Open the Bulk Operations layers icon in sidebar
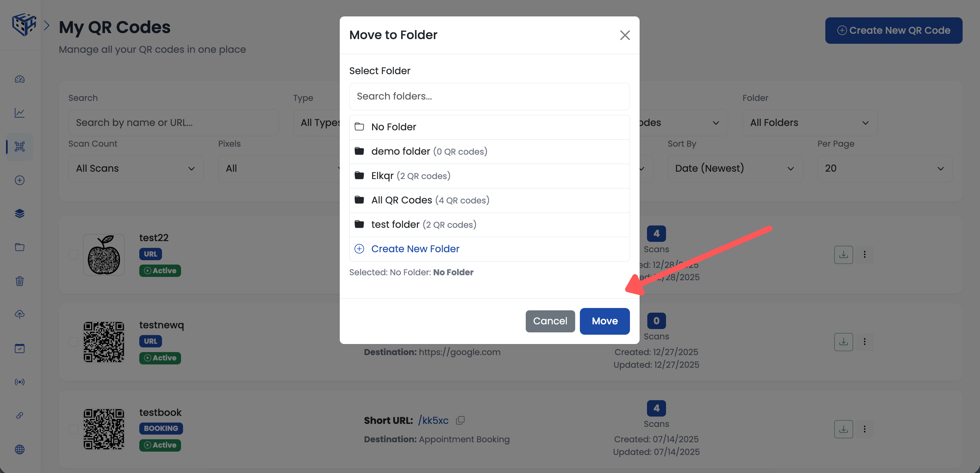Viewport: 980px width, 473px height. click(19, 213)
